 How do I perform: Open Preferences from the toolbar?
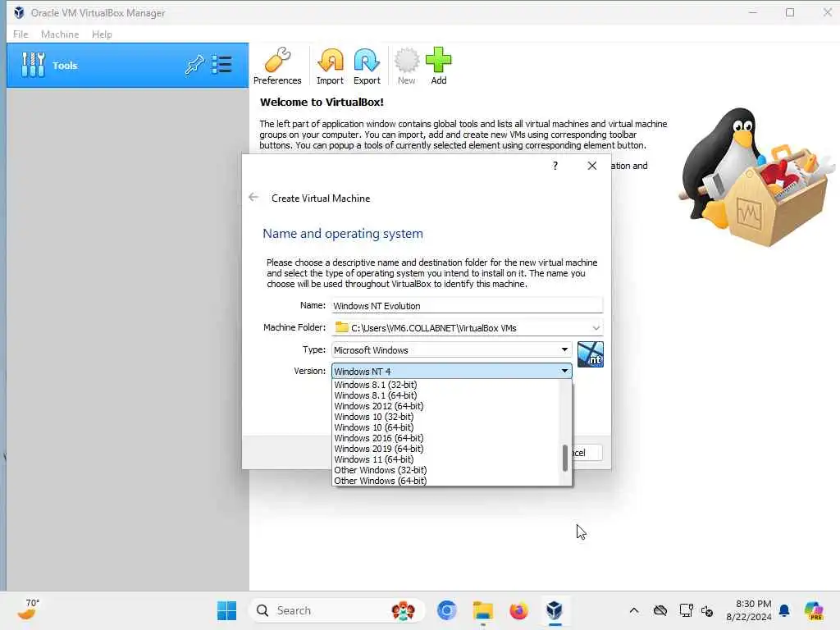pos(277,66)
